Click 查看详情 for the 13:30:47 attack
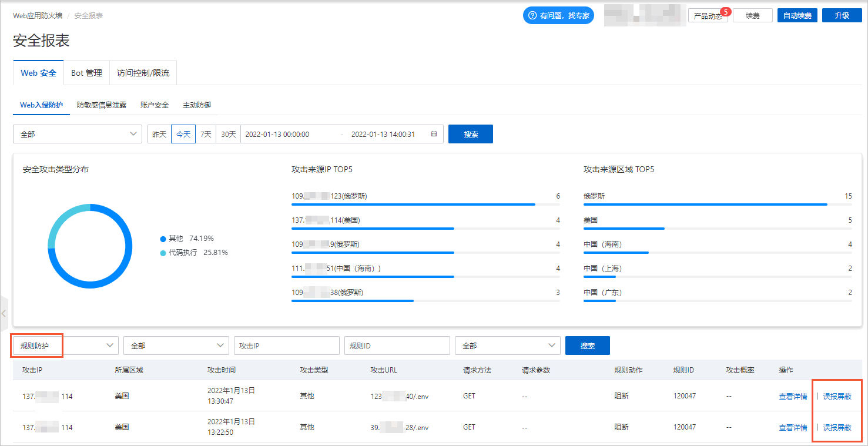 coord(793,396)
